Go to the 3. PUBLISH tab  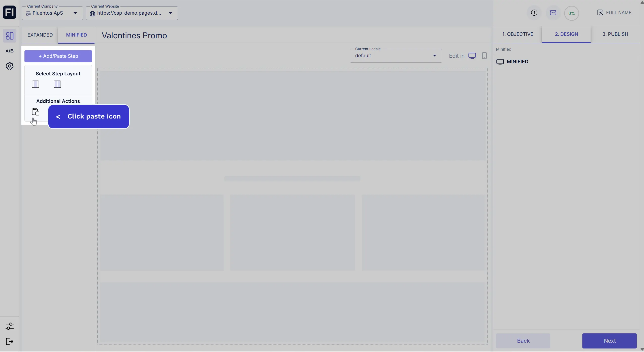coord(615,34)
